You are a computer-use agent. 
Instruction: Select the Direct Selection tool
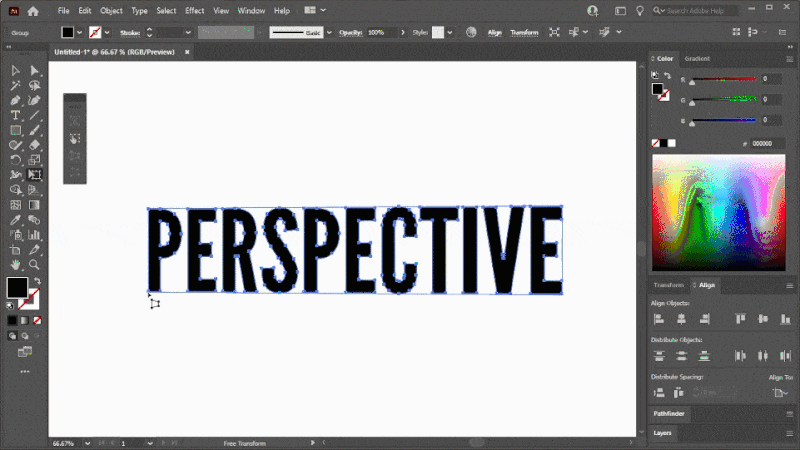click(x=34, y=70)
